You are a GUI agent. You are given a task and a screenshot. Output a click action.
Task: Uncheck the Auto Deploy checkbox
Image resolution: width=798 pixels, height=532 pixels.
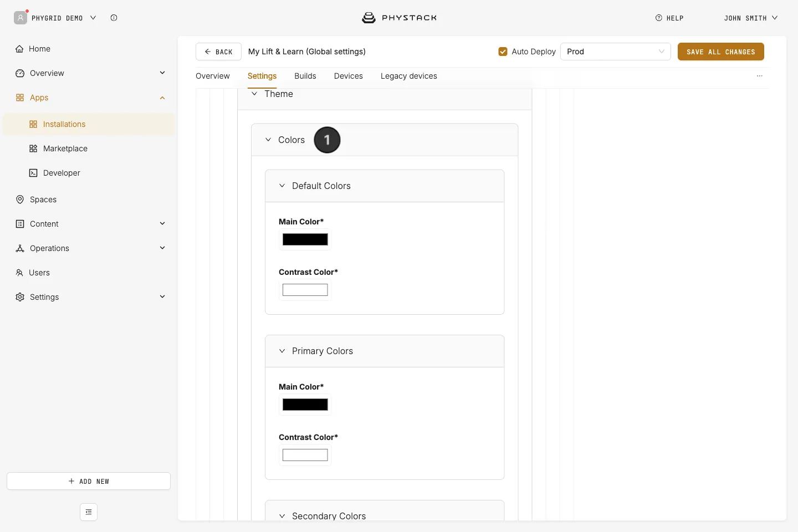pos(503,52)
